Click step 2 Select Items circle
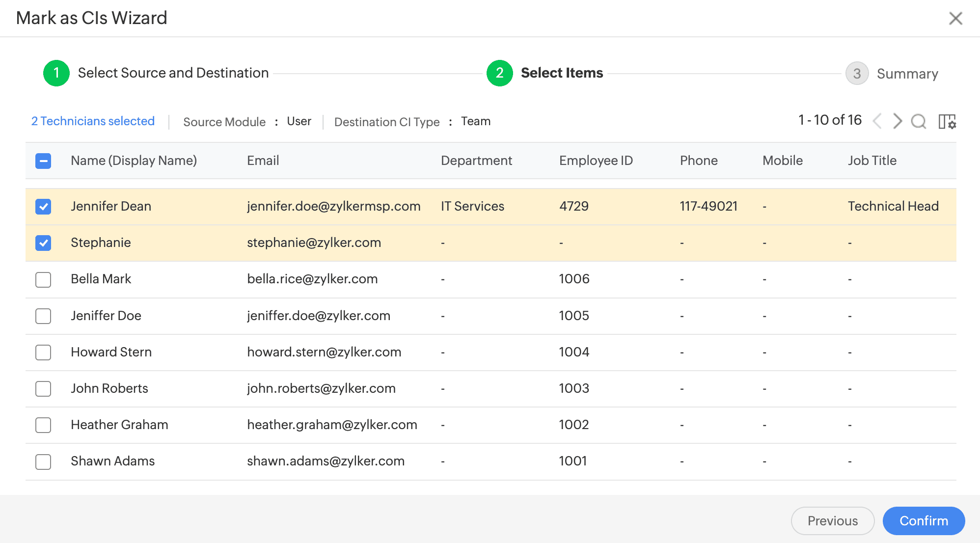This screenshot has width=980, height=543. point(499,73)
